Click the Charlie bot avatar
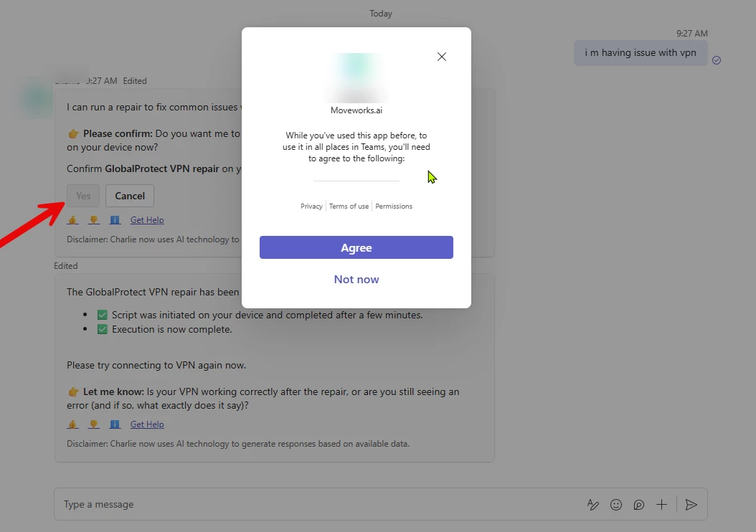Image resolution: width=756 pixels, height=532 pixels. pyautogui.click(x=37, y=100)
